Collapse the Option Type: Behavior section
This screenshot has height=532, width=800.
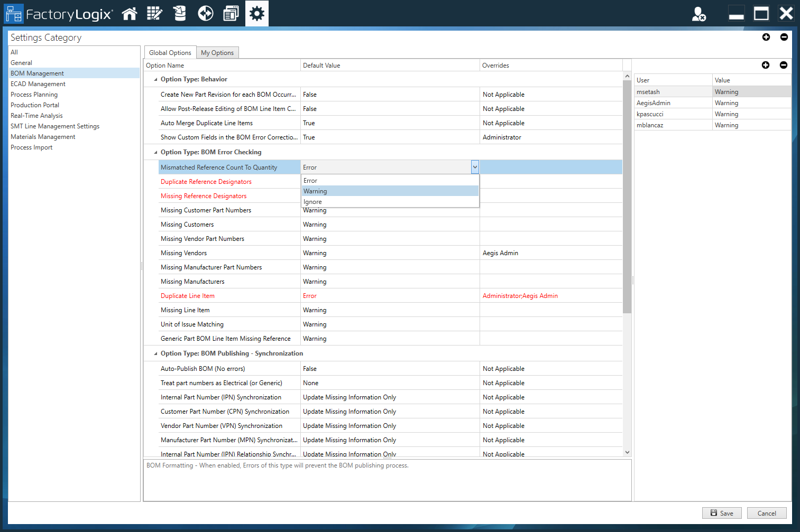tap(155, 79)
